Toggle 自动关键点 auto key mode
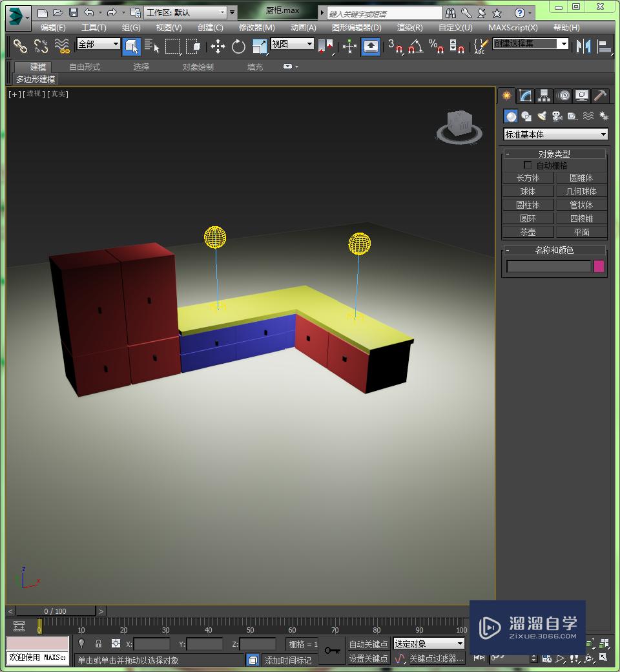Viewport: 620px width, 672px height. tap(369, 644)
